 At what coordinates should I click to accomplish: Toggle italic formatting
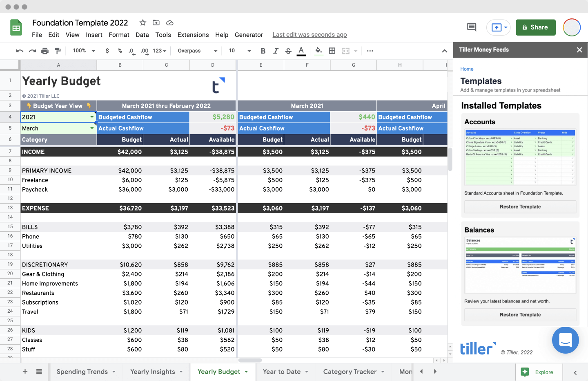[x=276, y=51]
